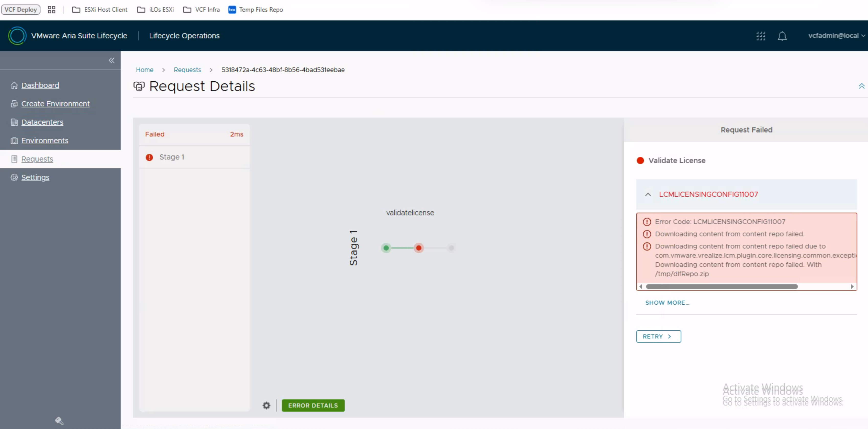The image size is (868, 429).
Task: Collapse the left sidebar with double chevron
Action: point(112,60)
